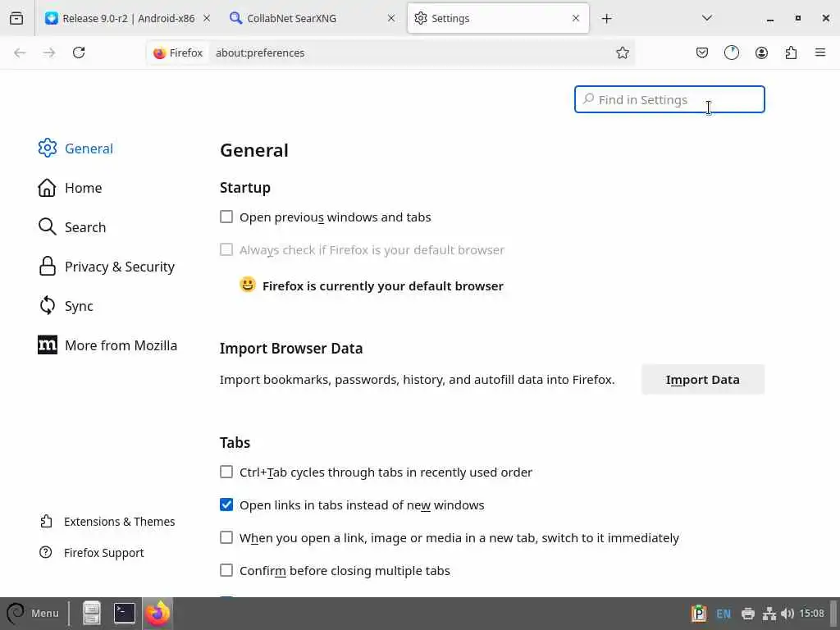
Task: Enable Ctrl+Tab cycles in recent order
Action: [x=226, y=472]
